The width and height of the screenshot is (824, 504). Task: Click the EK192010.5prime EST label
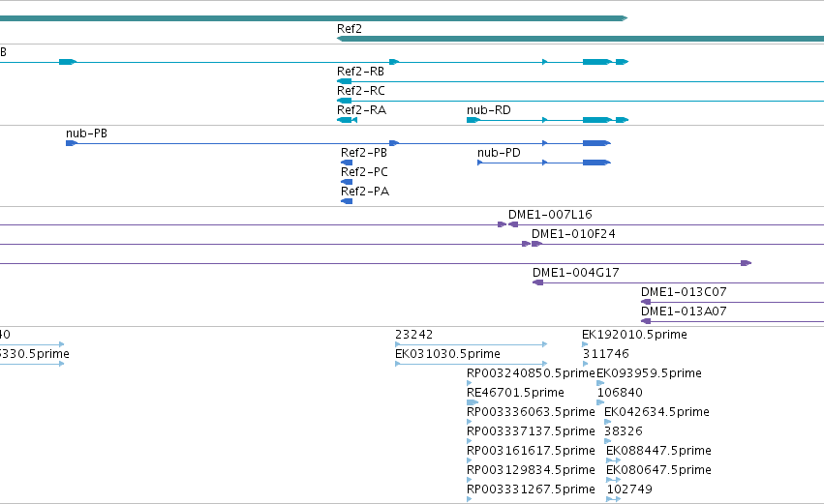click(x=634, y=335)
